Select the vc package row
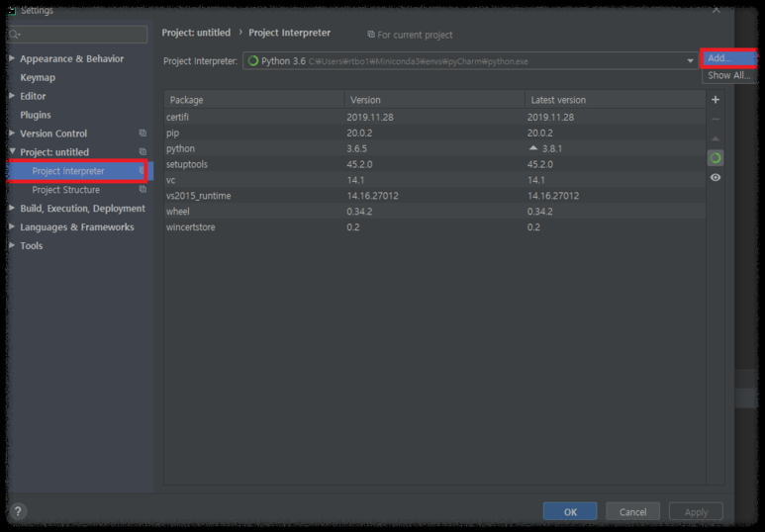The image size is (765, 532). (x=434, y=180)
